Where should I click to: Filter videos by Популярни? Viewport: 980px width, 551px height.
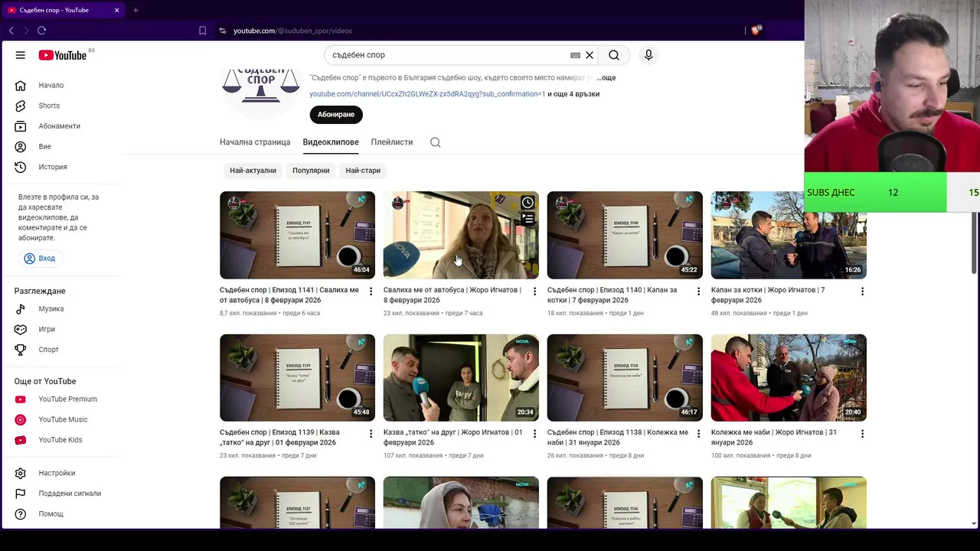point(311,171)
